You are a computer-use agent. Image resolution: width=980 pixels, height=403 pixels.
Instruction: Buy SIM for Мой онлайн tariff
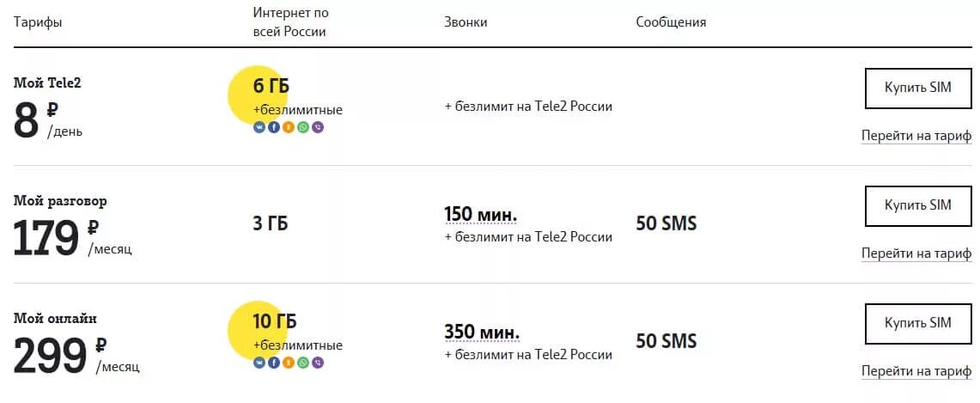[918, 323]
